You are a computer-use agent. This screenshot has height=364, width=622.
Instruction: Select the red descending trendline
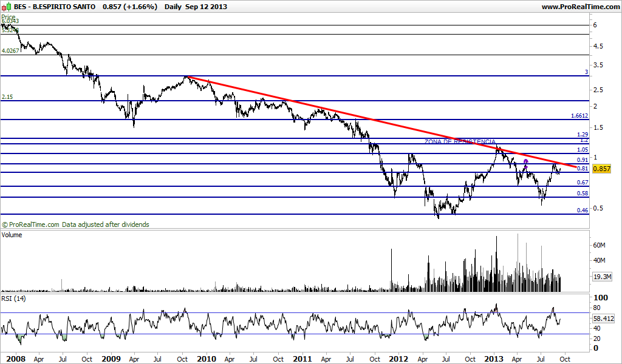pyautogui.click(x=381, y=121)
